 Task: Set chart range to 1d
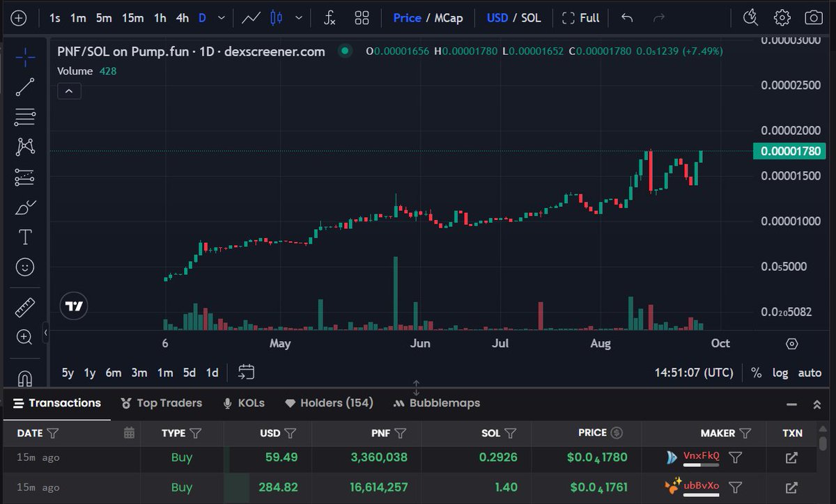[212, 372]
